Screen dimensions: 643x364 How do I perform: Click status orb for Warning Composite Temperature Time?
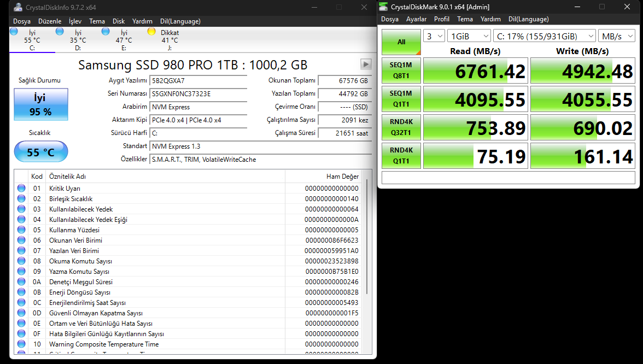tap(21, 344)
